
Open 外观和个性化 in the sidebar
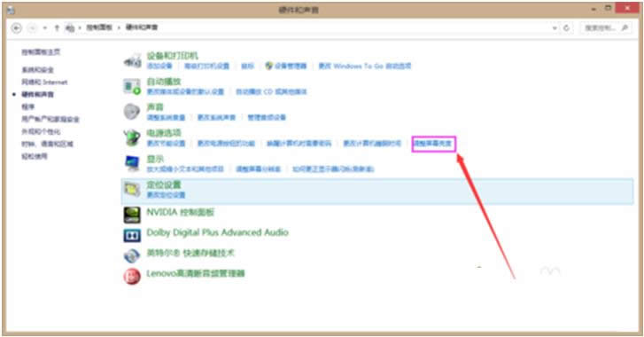(x=41, y=131)
